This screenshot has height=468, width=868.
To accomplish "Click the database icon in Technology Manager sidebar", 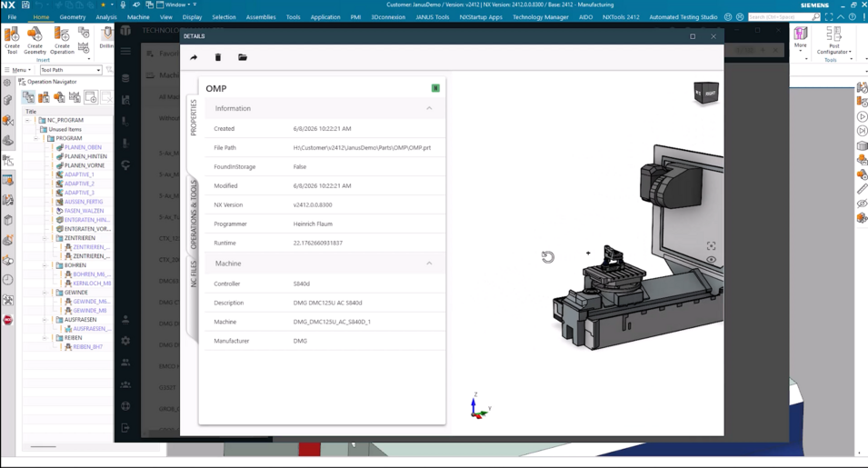I will (x=125, y=78).
